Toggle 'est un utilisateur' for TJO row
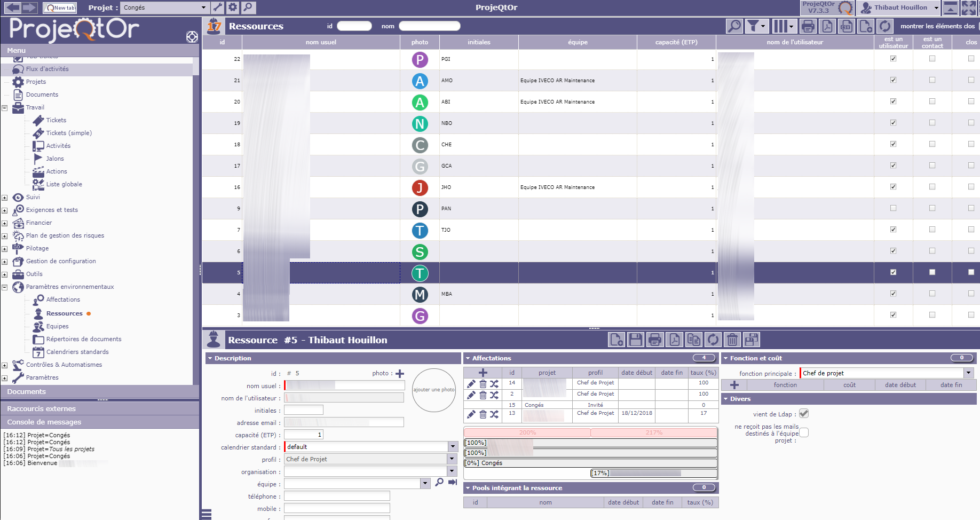This screenshot has width=980, height=520. point(893,230)
